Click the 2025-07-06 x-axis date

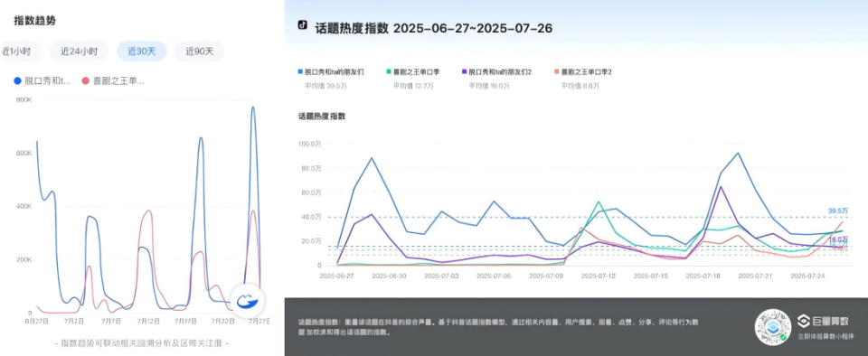(495, 275)
